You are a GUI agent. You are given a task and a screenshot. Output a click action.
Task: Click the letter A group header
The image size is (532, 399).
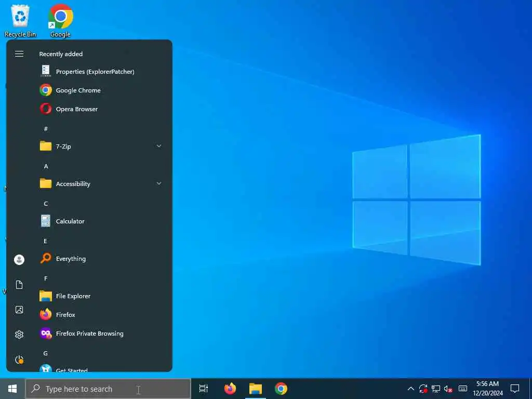pyautogui.click(x=46, y=166)
